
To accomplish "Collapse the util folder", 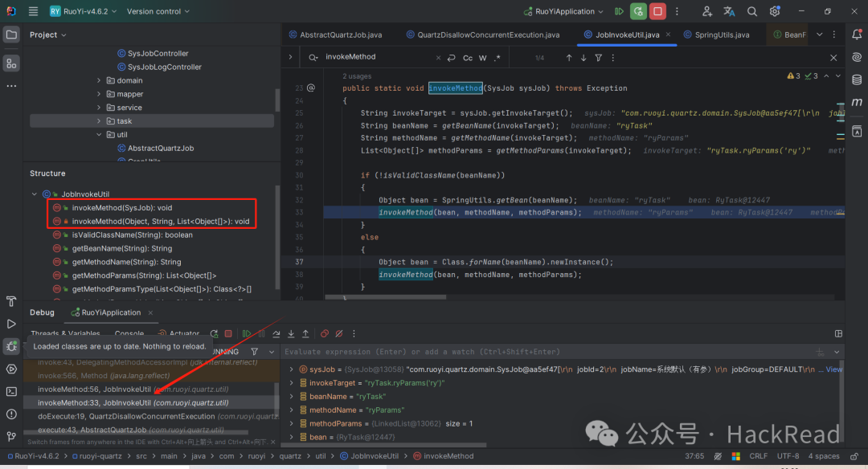I will [99, 134].
